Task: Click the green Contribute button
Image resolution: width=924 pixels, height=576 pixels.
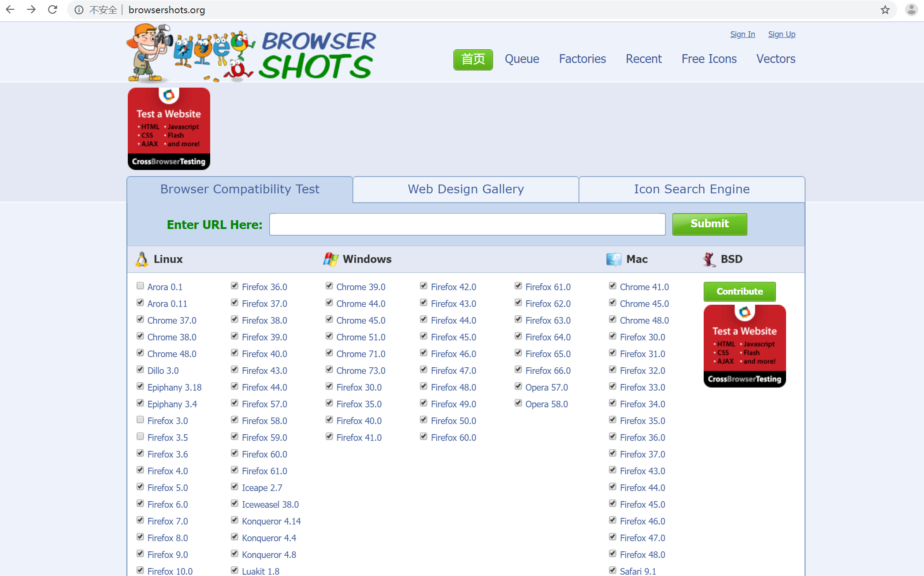Action: pos(739,292)
